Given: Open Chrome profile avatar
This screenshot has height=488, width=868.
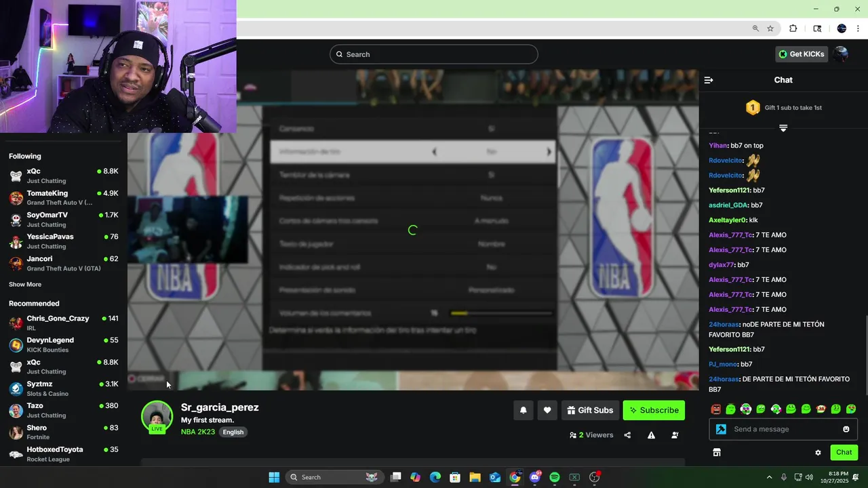Looking at the screenshot, I should [842, 28].
